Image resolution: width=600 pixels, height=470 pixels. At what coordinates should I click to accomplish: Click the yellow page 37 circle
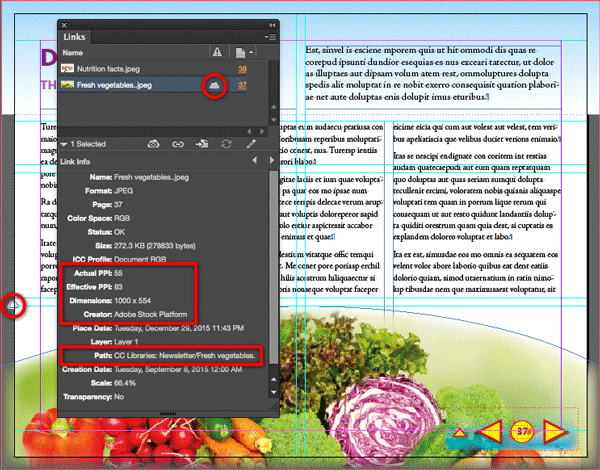522,431
